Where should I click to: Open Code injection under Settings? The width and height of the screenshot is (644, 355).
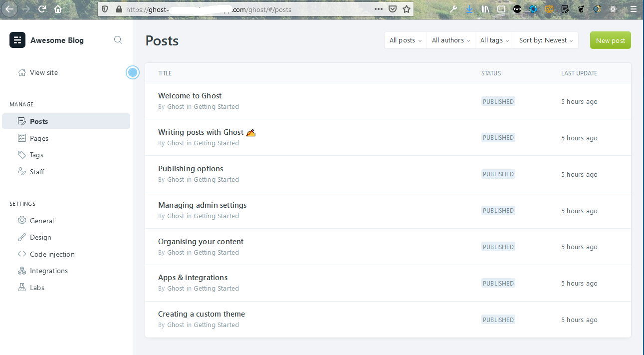(x=66, y=254)
